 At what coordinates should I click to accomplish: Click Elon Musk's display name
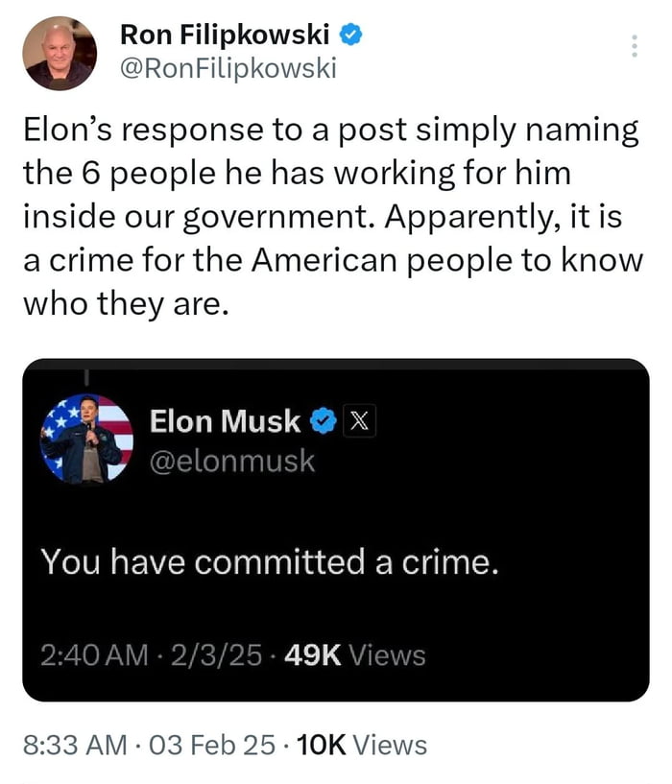point(225,420)
